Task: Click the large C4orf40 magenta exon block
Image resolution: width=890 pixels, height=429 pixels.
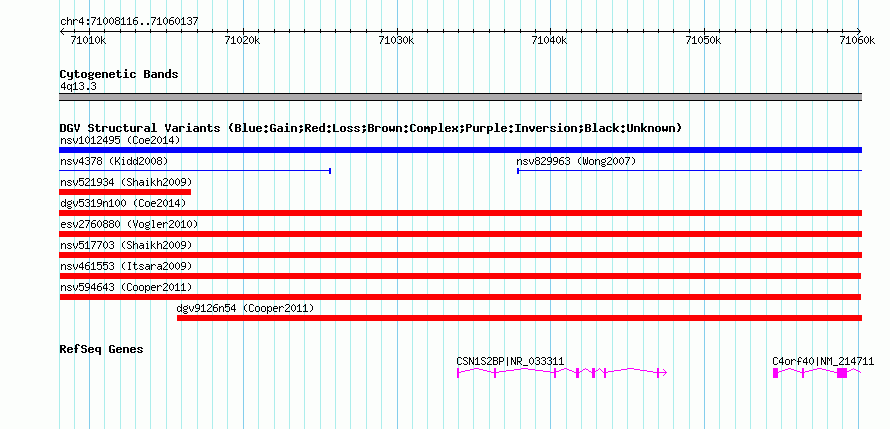Action: [x=842, y=373]
